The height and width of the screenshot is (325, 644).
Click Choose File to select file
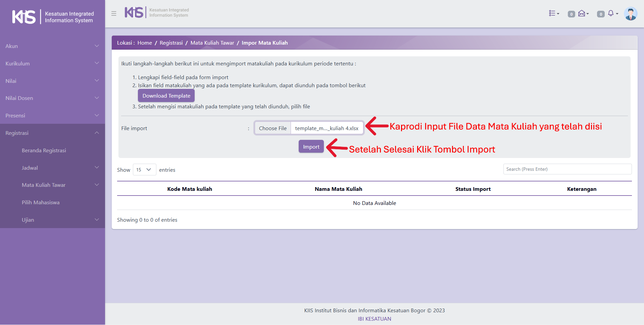pos(273,128)
